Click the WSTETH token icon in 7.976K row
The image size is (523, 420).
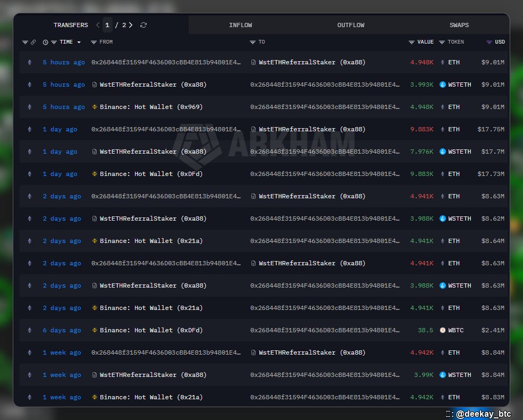[x=443, y=152]
